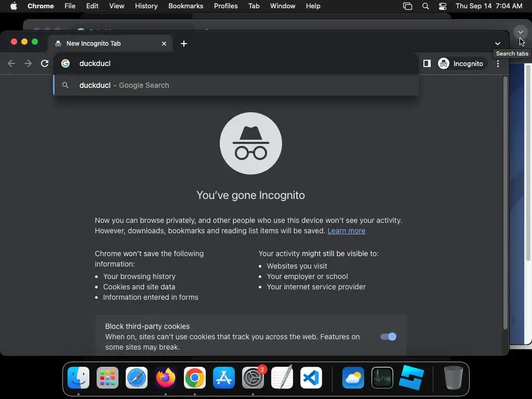532x399 pixels.
Task: Click the magnifier icon in the suggestion row
Action: (x=65, y=85)
